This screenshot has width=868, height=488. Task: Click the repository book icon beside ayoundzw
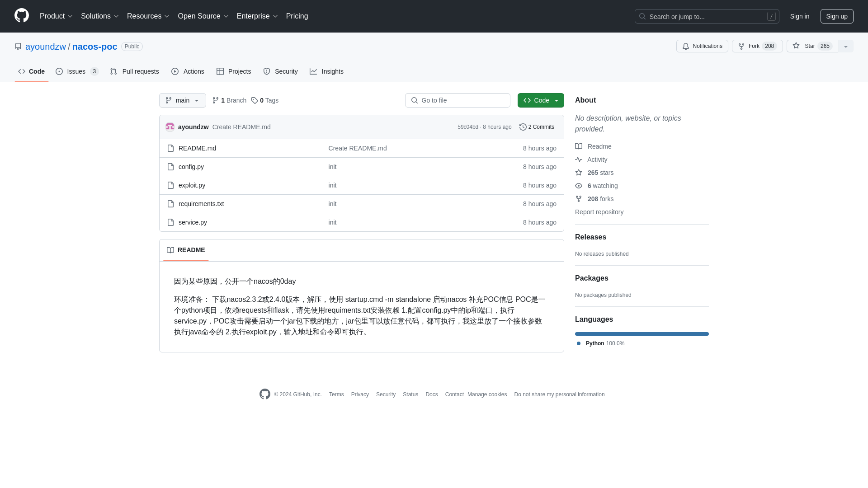18,47
